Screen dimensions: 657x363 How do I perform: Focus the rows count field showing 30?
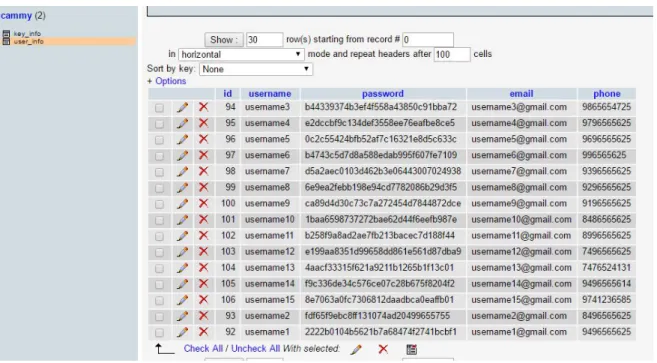[264, 40]
